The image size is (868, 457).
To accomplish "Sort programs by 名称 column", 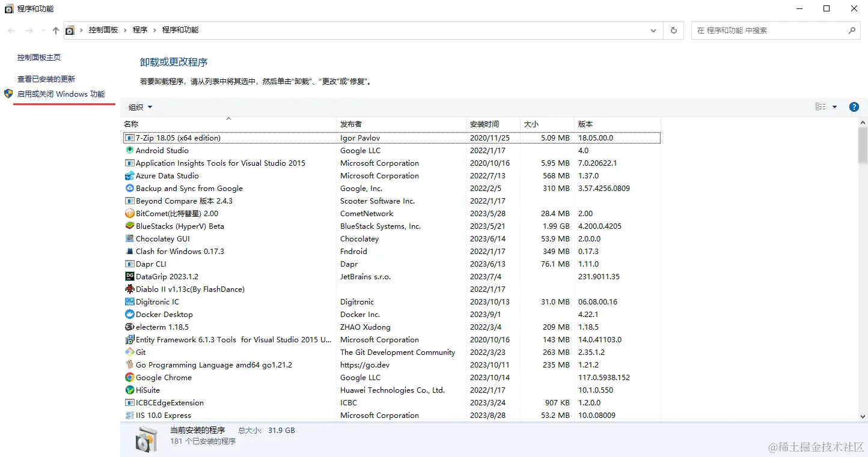I will pyautogui.click(x=228, y=124).
